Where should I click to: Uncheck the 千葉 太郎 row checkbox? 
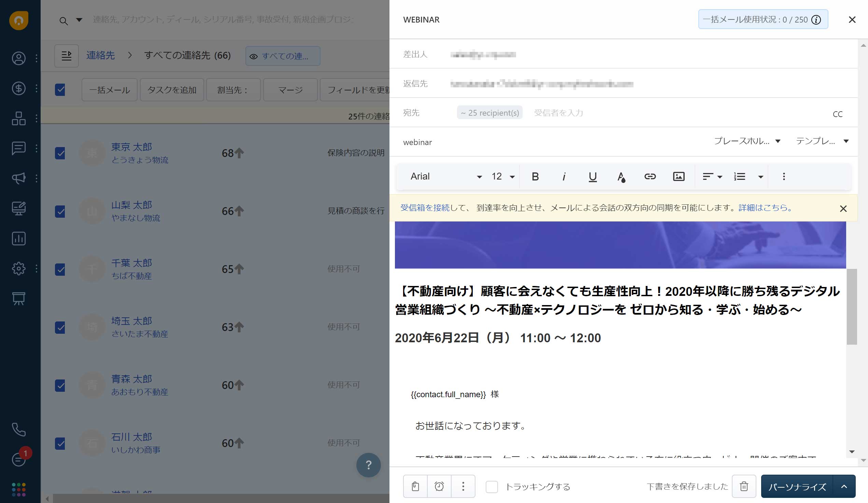tap(60, 269)
